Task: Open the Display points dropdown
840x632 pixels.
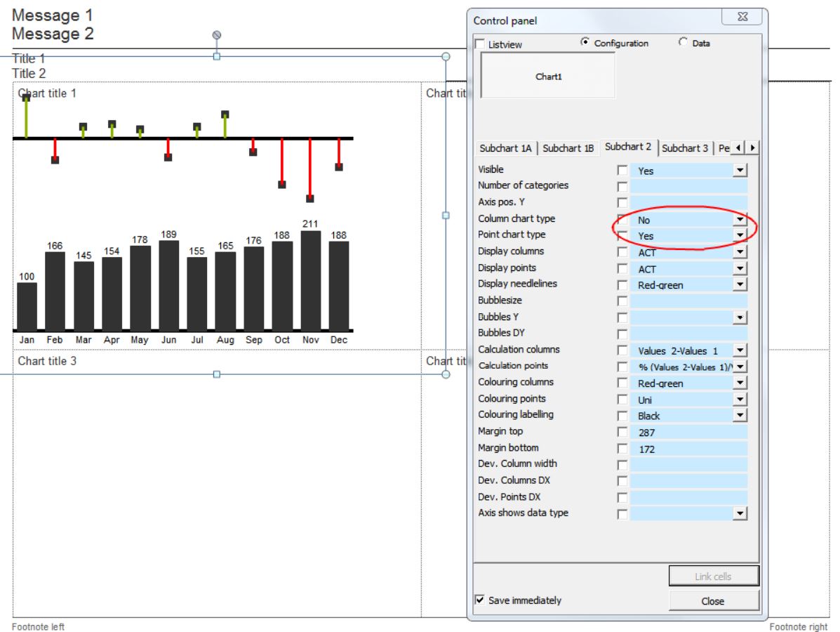Action: pyautogui.click(x=740, y=268)
